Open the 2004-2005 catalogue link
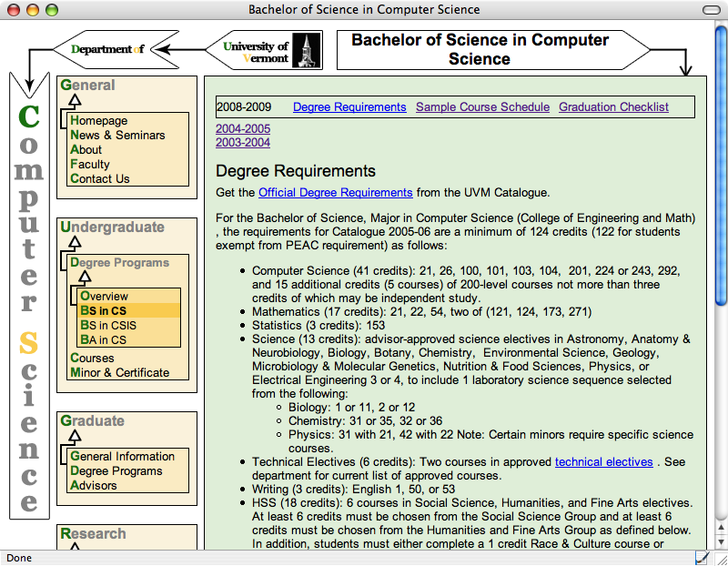Viewport: 728px width, 566px height. pos(243,128)
